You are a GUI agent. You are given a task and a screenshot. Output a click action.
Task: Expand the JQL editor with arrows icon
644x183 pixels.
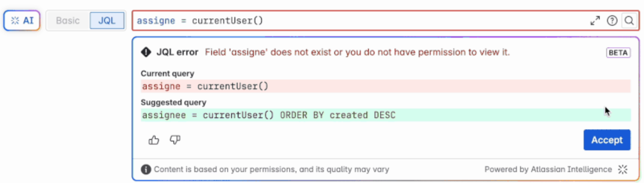coord(595,21)
